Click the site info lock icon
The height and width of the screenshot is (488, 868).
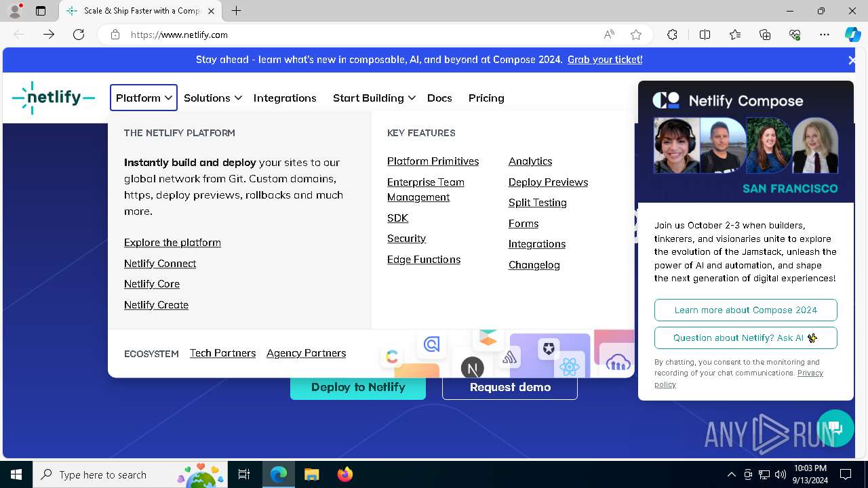[115, 35]
